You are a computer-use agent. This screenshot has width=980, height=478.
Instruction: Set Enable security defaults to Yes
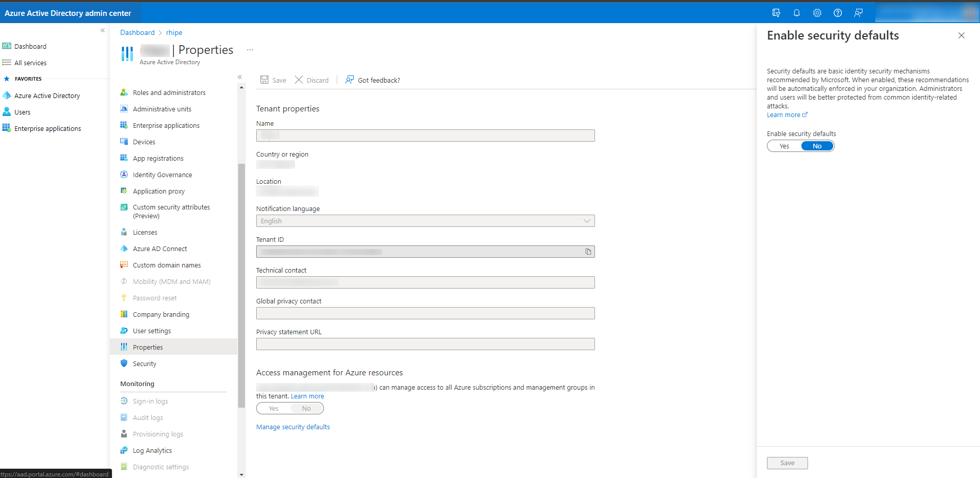coord(784,145)
